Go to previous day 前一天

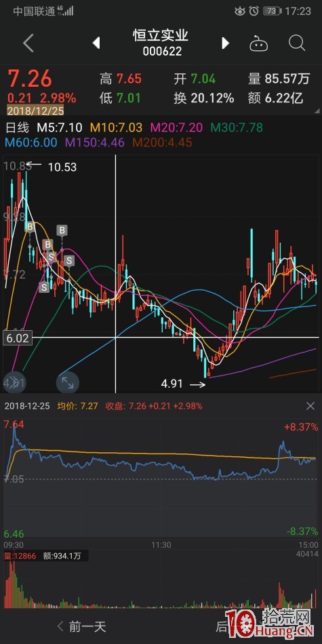(x=82, y=626)
